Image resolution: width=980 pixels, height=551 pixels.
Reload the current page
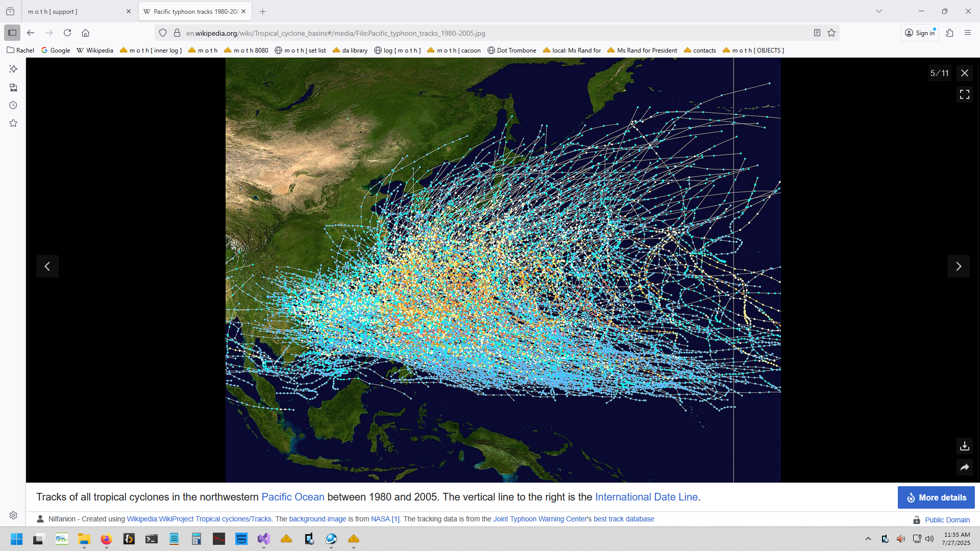coord(67,33)
